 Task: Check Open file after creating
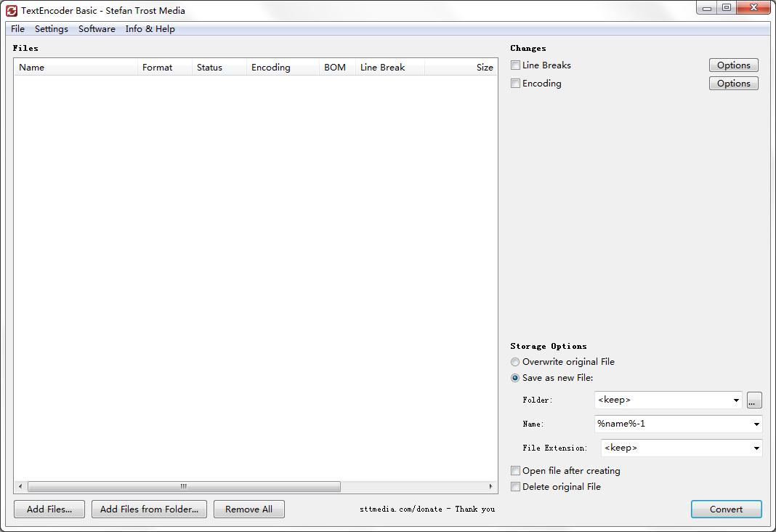[515, 471]
